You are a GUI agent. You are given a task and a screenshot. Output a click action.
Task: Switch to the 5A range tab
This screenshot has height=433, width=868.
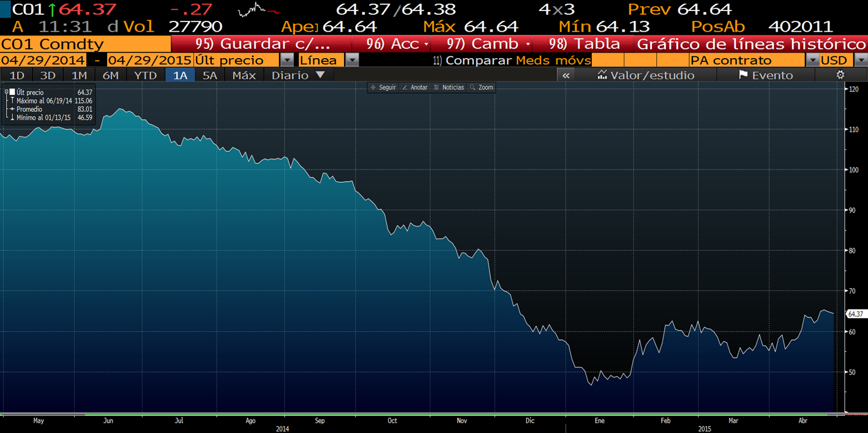point(210,75)
